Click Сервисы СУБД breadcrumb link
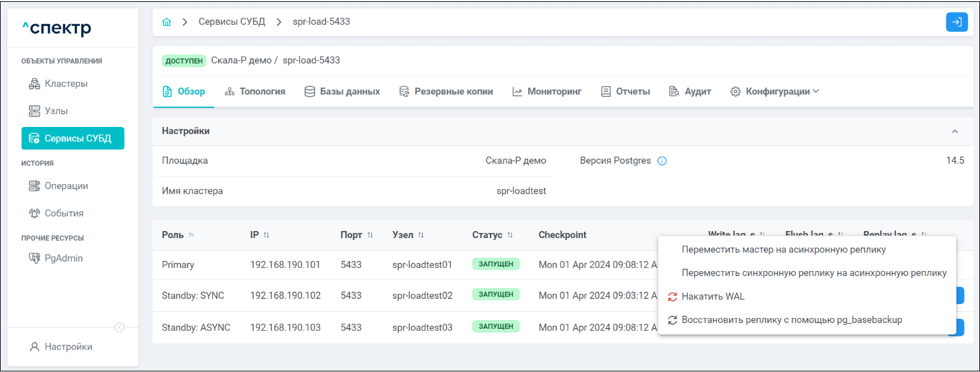This screenshot has height=372, width=980. tap(231, 22)
